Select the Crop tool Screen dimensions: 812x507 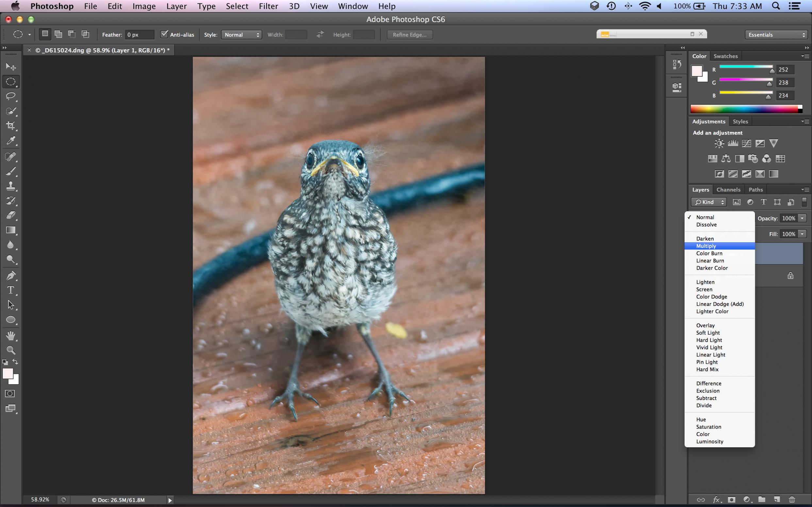pos(11,126)
